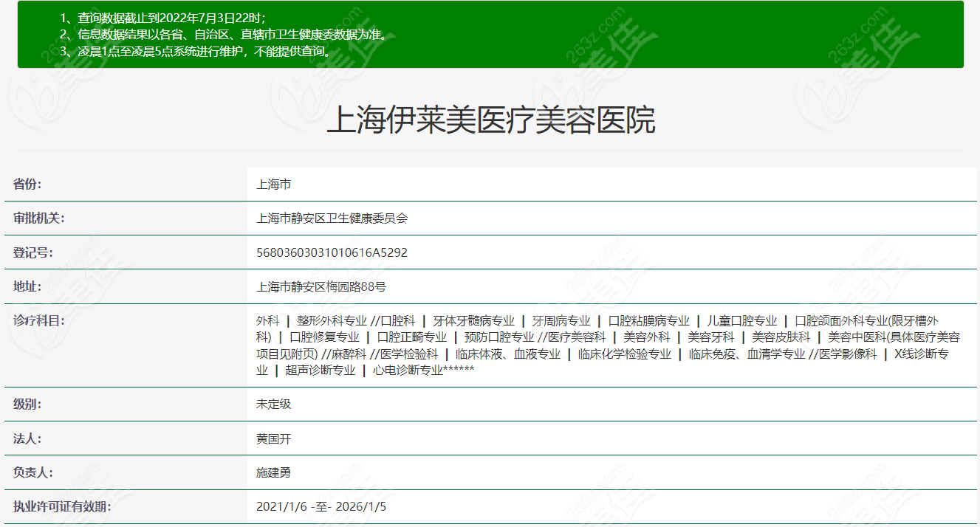980x527 pixels.
Task: Click 临床体液、血液专业 in the 诊疗科目 list
Action: pyautogui.click(x=508, y=354)
